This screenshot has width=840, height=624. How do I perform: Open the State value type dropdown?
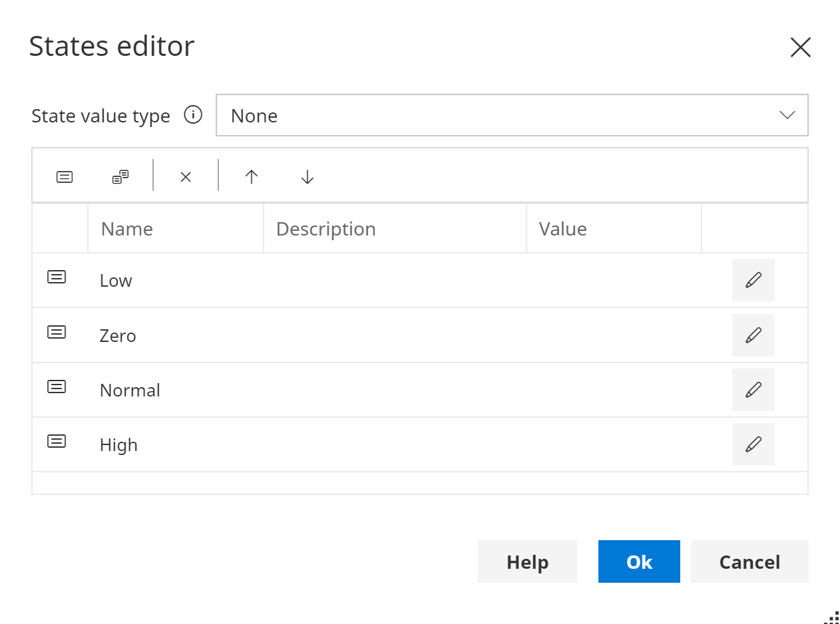click(513, 115)
